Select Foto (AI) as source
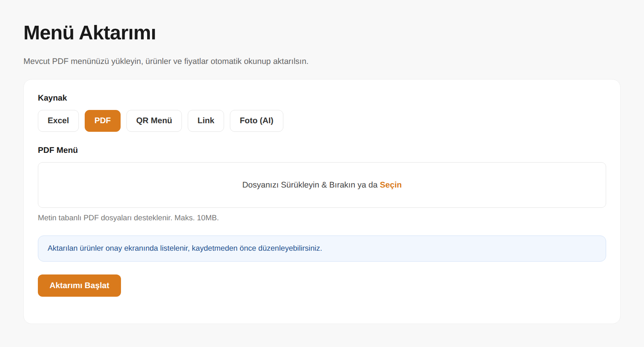The width and height of the screenshot is (644, 347). (256, 121)
